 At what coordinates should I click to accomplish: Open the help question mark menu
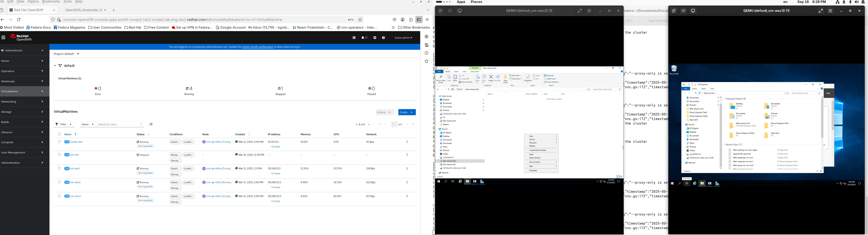pyautogui.click(x=383, y=38)
